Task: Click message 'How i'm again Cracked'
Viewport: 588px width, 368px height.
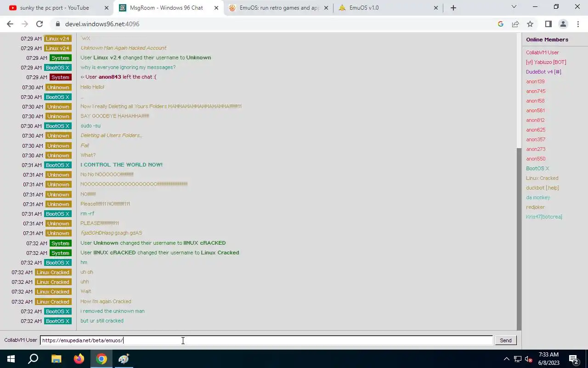Action: (x=106, y=301)
